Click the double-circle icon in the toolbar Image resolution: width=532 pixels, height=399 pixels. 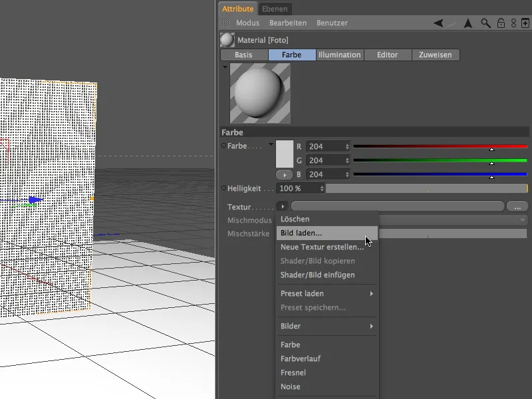point(513,23)
